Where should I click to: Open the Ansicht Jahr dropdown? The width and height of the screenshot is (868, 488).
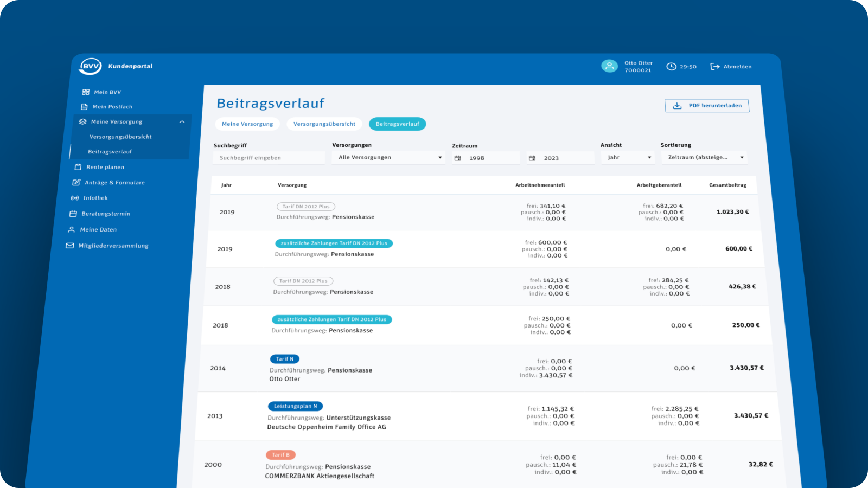[628, 158]
